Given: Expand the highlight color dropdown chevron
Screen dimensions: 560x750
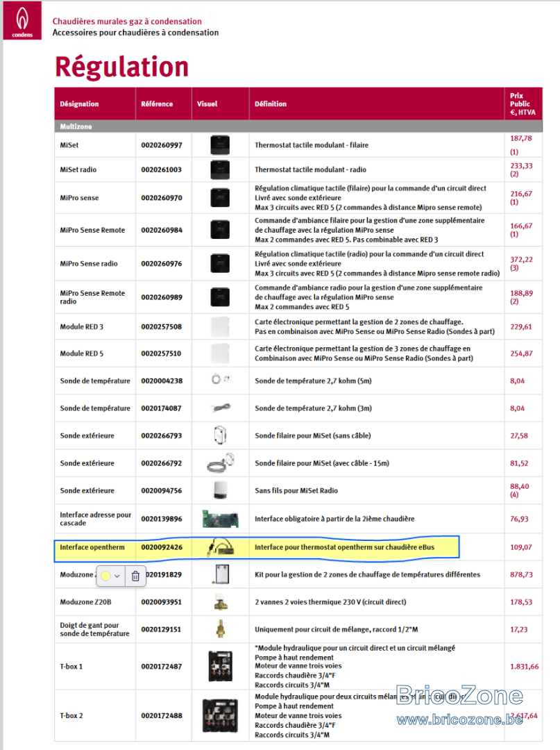Looking at the screenshot, I should pyautogui.click(x=117, y=576).
